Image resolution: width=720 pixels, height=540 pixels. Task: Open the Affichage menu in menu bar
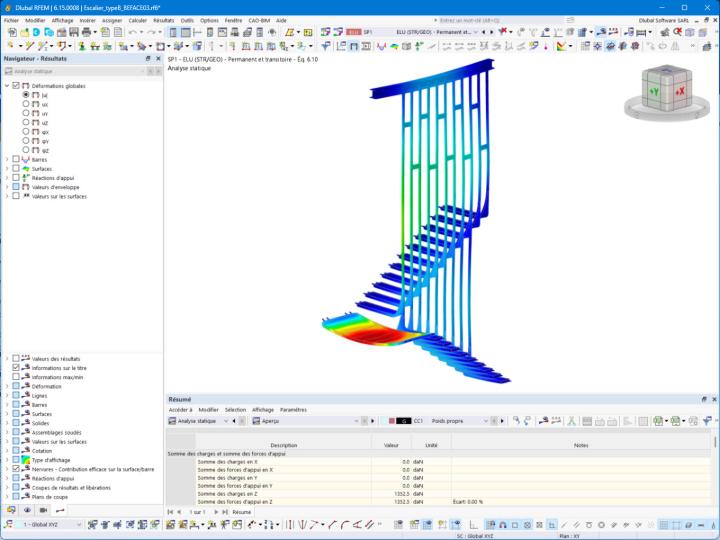pos(62,21)
